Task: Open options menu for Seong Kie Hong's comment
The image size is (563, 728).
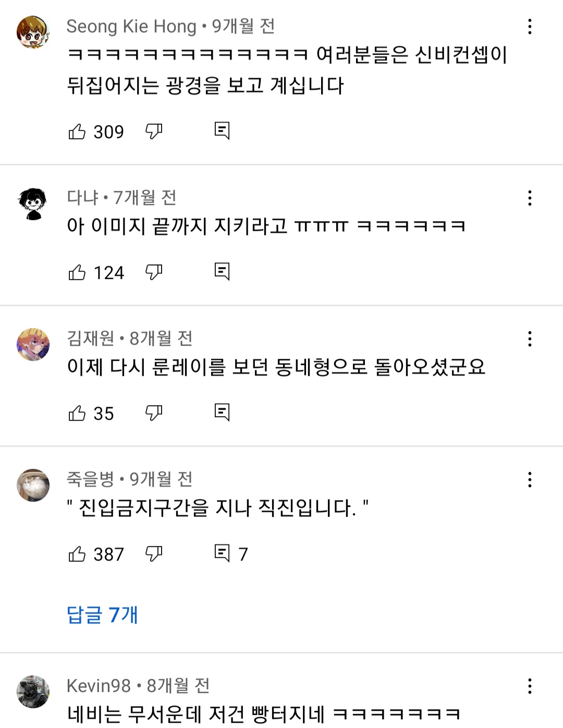Action: point(530,27)
